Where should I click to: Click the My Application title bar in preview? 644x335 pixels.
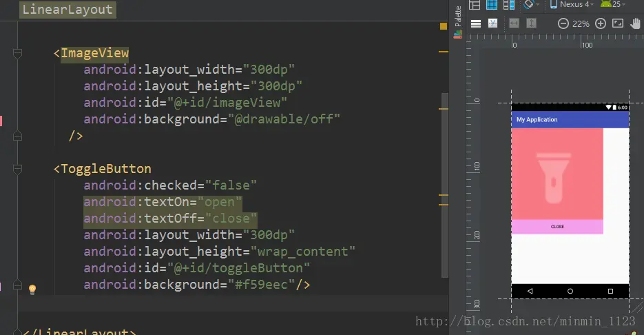[x=570, y=120]
